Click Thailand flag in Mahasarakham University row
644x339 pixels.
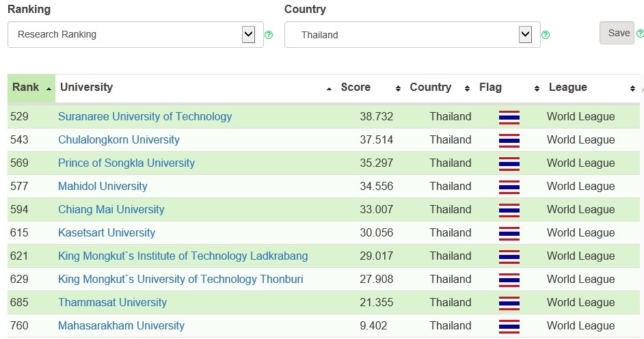[509, 326]
